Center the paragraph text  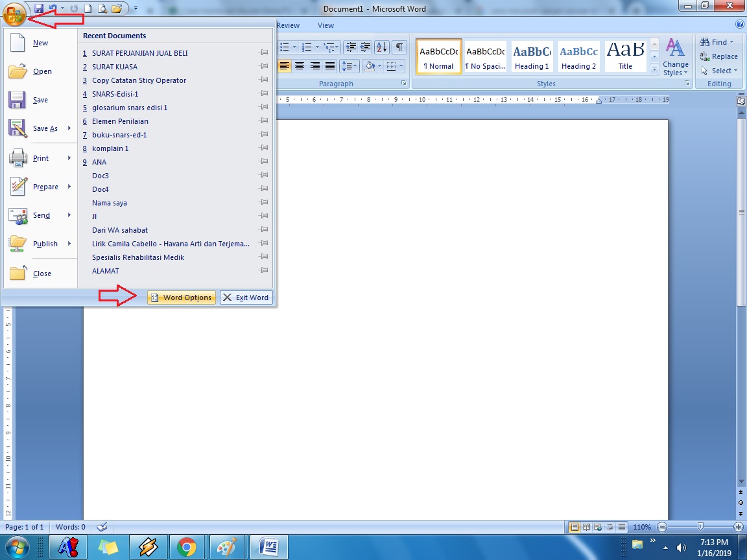[x=300, y=66]
